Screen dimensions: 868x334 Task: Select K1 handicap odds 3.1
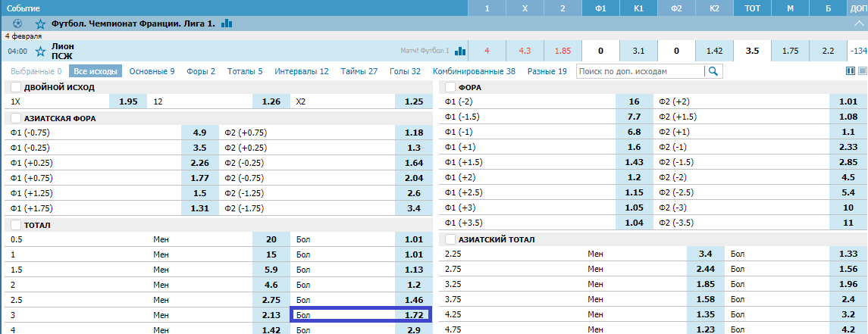coord(638,51)
